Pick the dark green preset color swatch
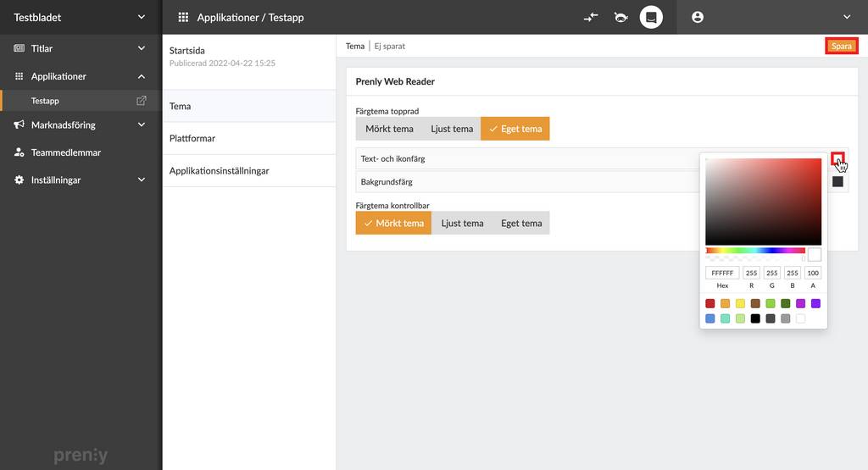Image resolution: width=868 pixels, height=470 pixels. click(x=786, y=303)
